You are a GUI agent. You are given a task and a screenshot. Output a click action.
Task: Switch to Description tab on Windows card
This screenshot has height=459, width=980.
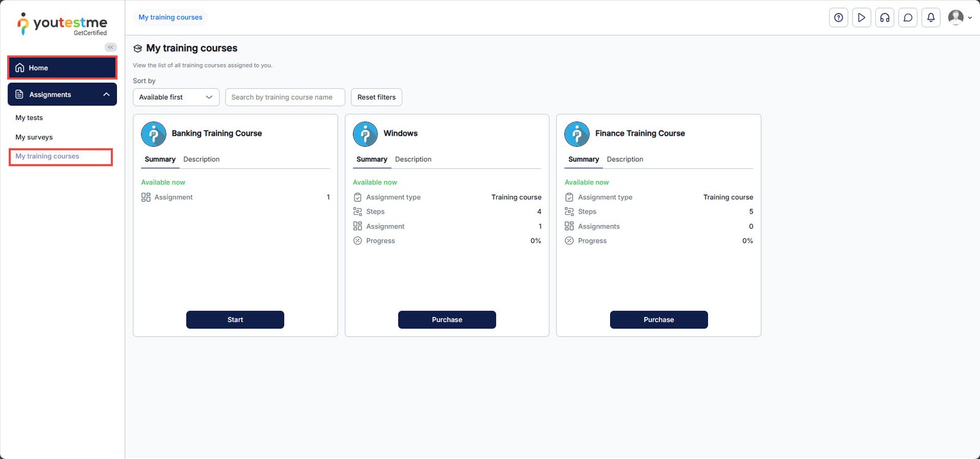pyautogui.click(x=413, y=159)
